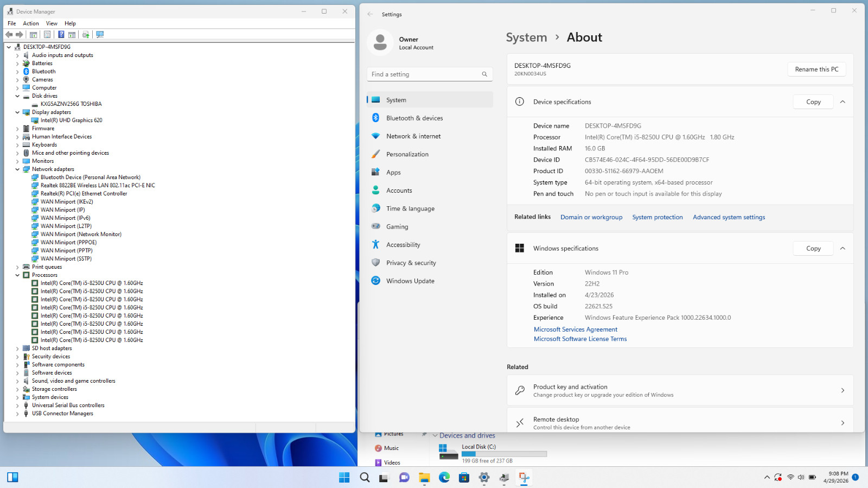The width and height of the screenshot is (868, 488).
Task: Open the Domain or workgroup link
Action: [591, 217]
